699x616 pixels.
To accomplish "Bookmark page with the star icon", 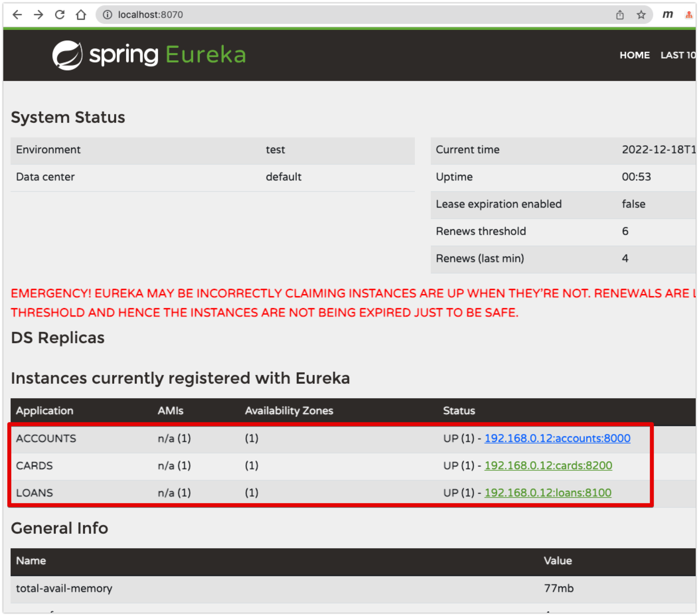I will [641, 15].
